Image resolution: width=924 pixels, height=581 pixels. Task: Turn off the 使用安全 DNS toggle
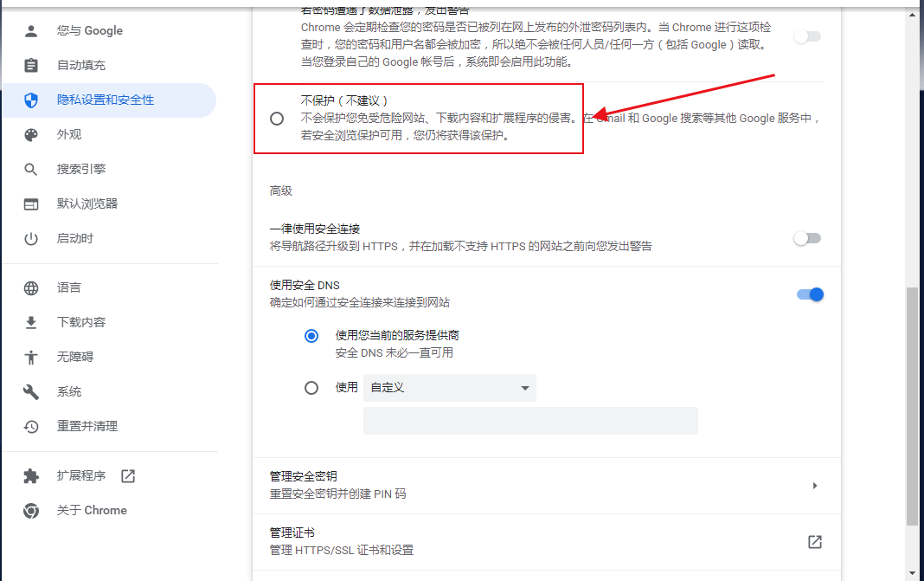811,294
